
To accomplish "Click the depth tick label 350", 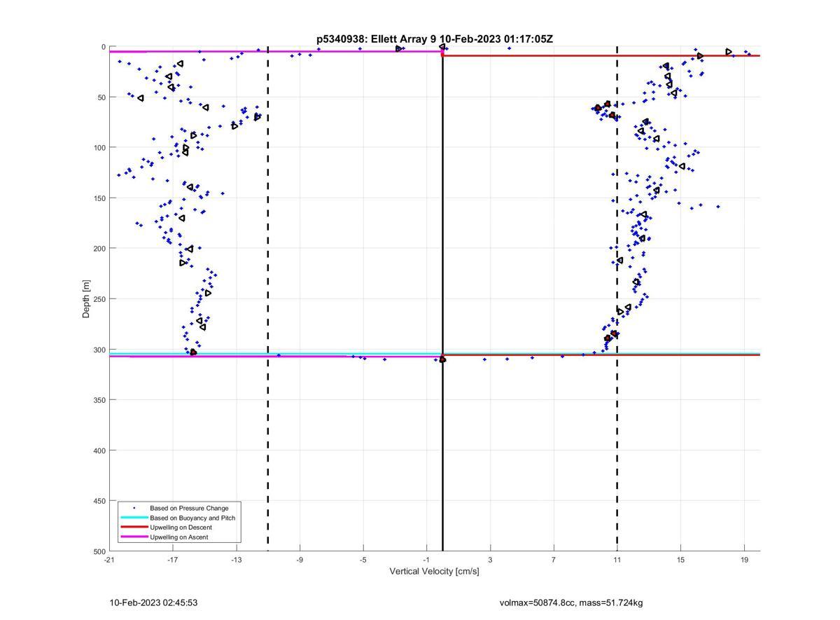I will coord(99,400).
